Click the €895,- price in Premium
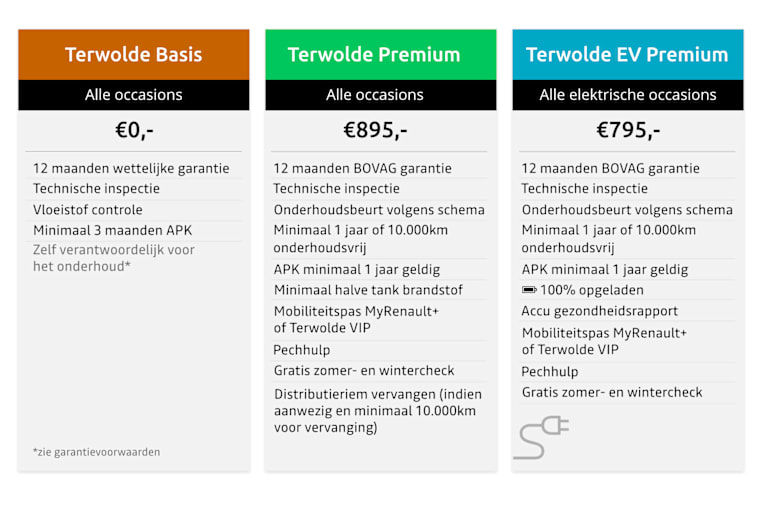758x505 pixels. 375,130
